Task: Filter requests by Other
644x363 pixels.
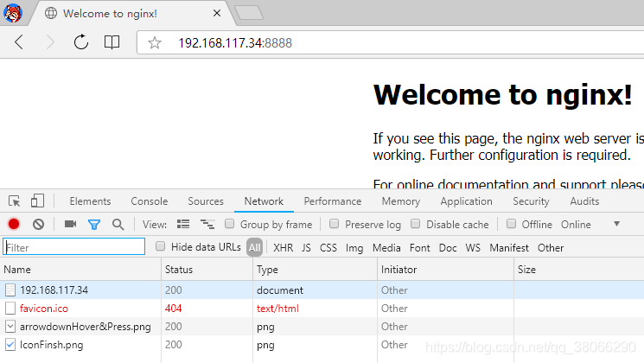Action: 551,247
